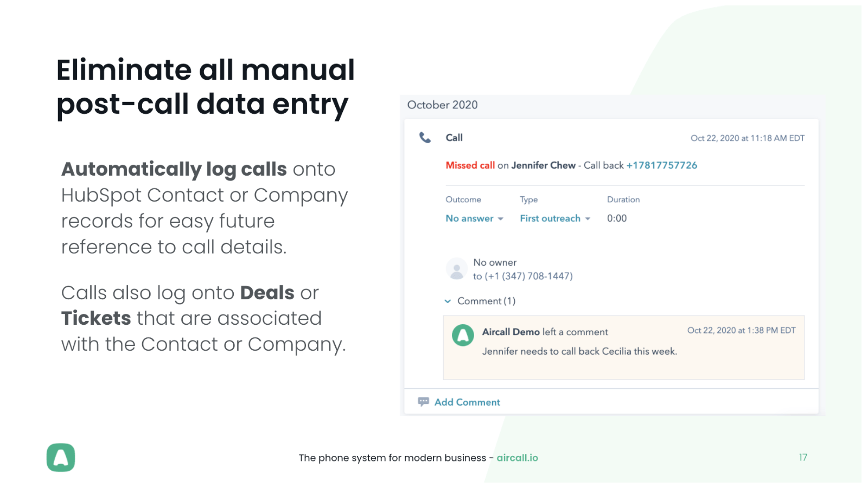Image resolution: width=868 pixels, height=488 pixels.
Task: Click the callback number +17817757726
Action: (x=662, y=165)
